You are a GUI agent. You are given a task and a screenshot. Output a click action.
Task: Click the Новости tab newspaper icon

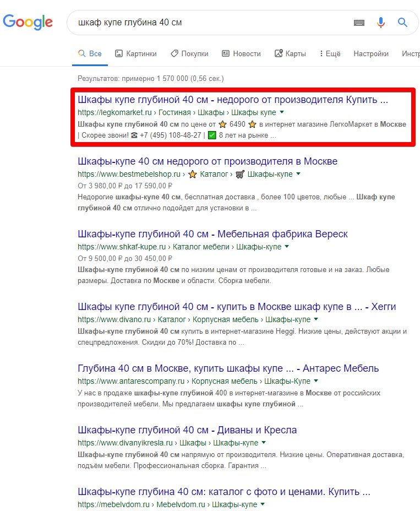coord(226,53)
